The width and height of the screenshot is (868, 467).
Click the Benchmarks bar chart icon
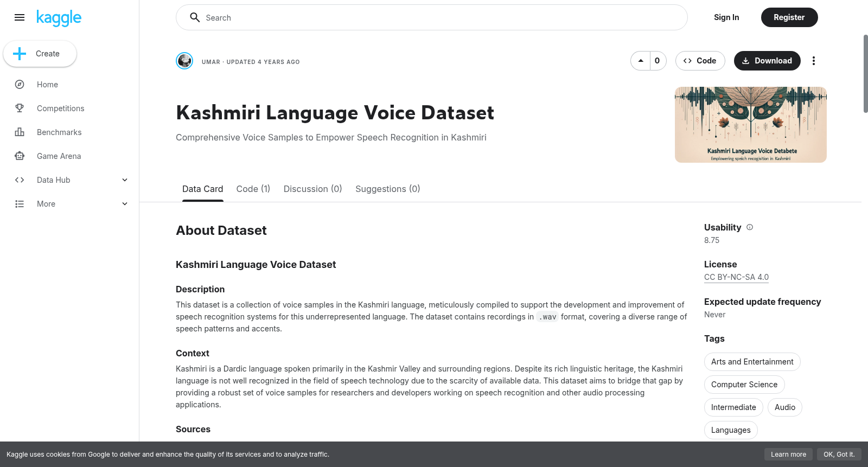pyautogui.click(x=20, y=132)
